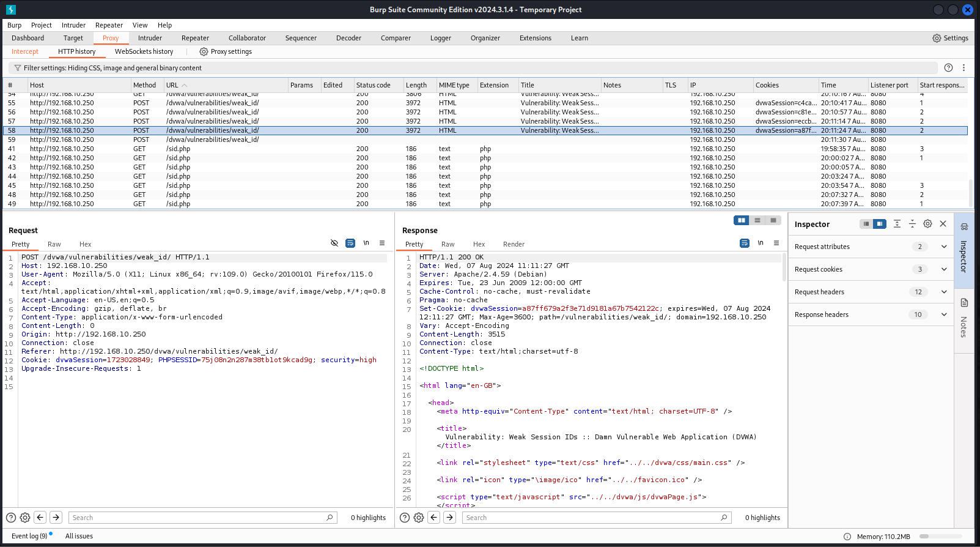Go to next match in Response search

(449, 518)
